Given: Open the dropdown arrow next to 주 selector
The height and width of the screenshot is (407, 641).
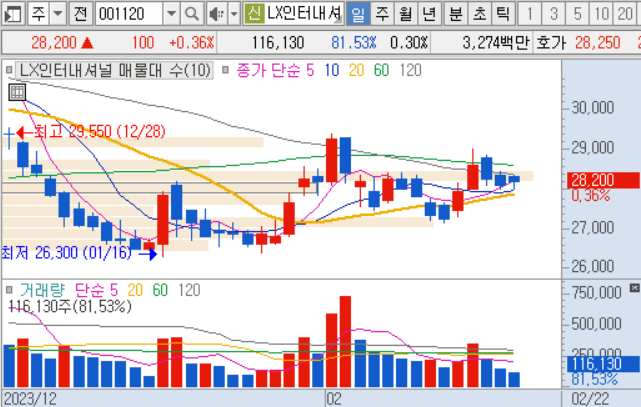Looking at the screenshot, I should (58, 14).
